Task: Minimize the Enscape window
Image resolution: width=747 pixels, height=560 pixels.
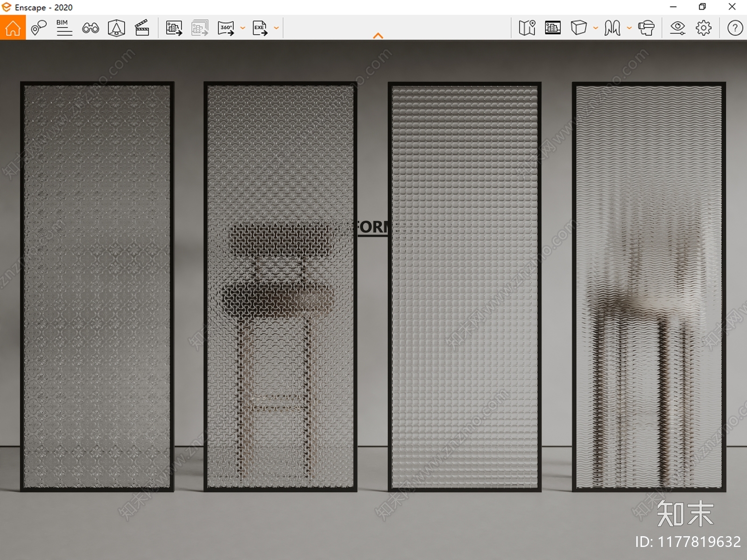Action: (x=673, y=7)
